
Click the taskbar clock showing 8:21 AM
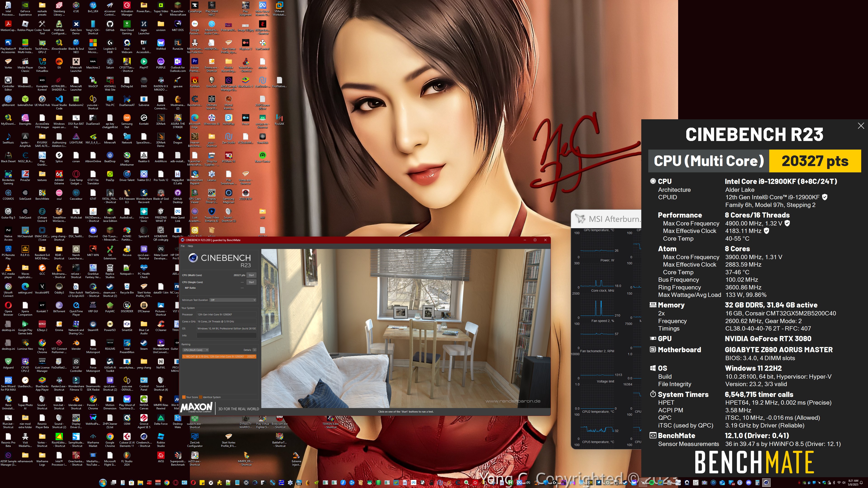(853, 483)
